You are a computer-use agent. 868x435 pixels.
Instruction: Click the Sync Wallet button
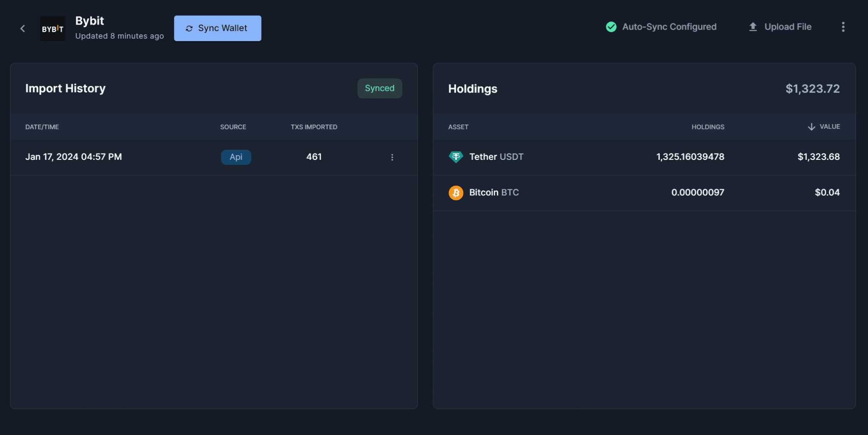click(x=217, y=28)
